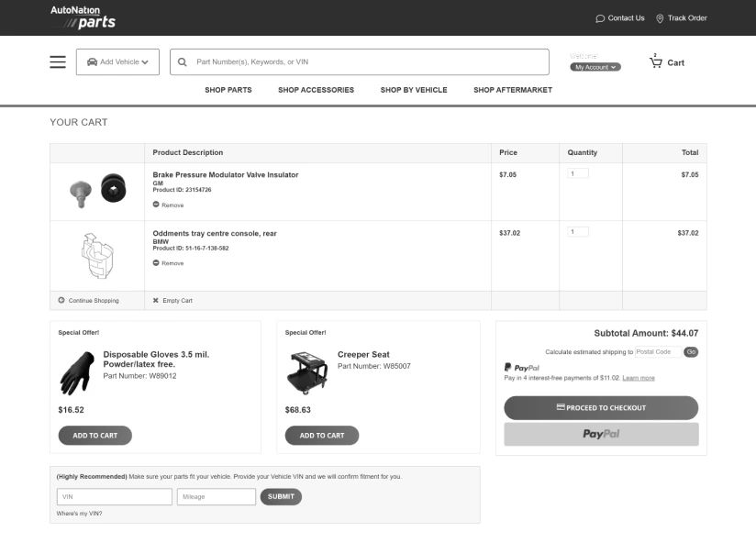Click Continue Shopping link
Screen dimensions: 756x543
[x=94, y=300]
